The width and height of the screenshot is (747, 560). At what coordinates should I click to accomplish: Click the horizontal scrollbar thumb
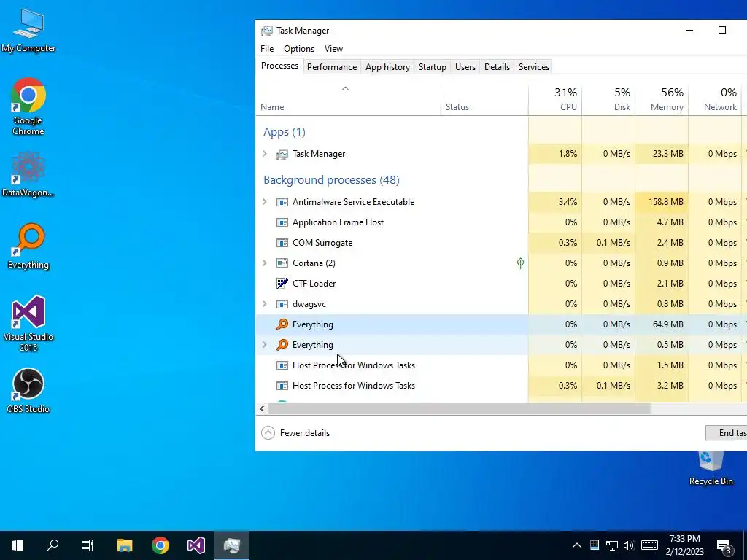[460, 408]
